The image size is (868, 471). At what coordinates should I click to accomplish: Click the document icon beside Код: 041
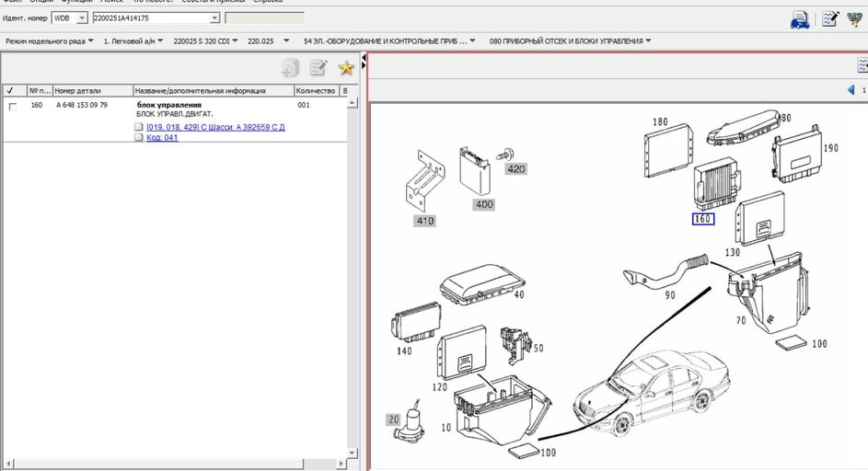coord(139,137)
